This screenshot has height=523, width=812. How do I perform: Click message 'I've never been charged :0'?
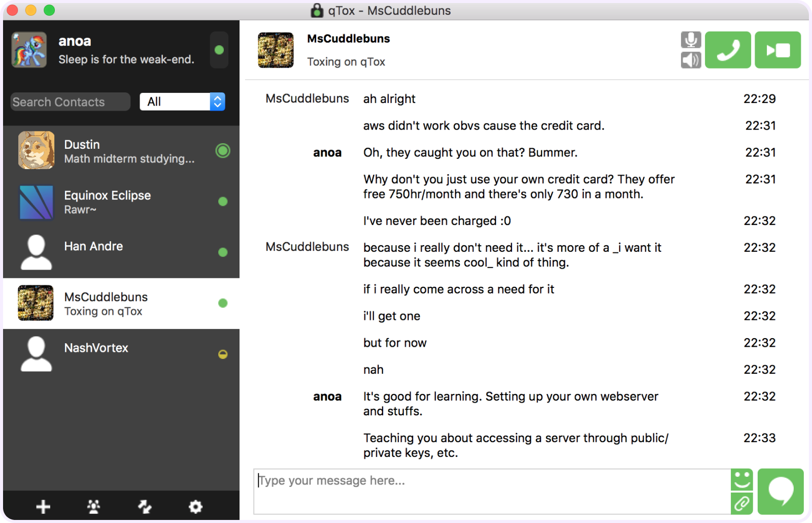click(437, 221)
